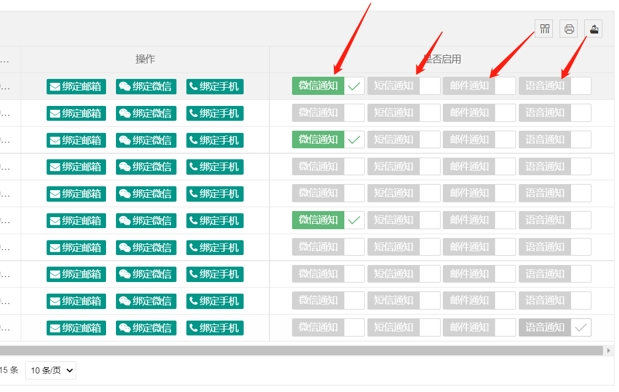Disable 微信通知 in the first row
This screenshot has height=392, width=619.
click(x=328, y=86)
